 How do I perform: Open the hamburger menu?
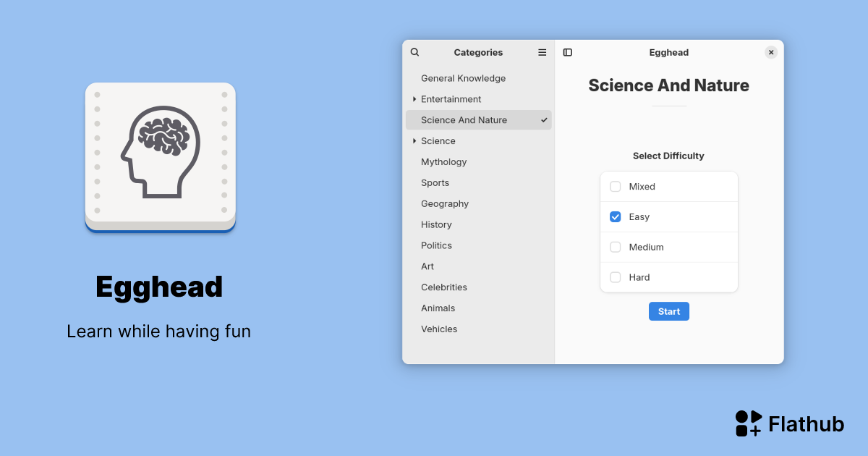[542, 52]
